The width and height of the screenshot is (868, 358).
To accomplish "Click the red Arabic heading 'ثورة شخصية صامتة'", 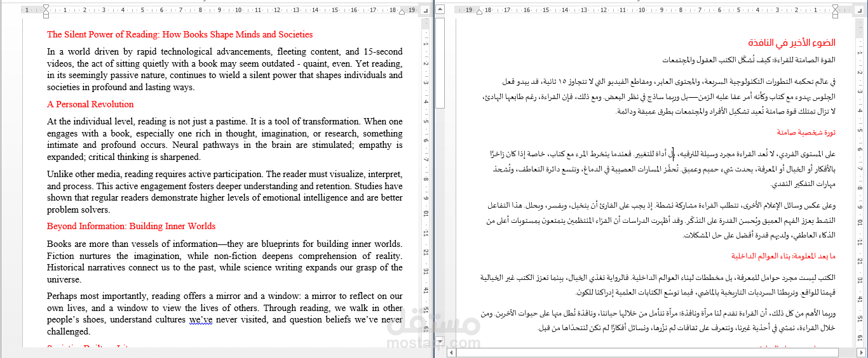I will pyautogui.click(x=807, y=133).
